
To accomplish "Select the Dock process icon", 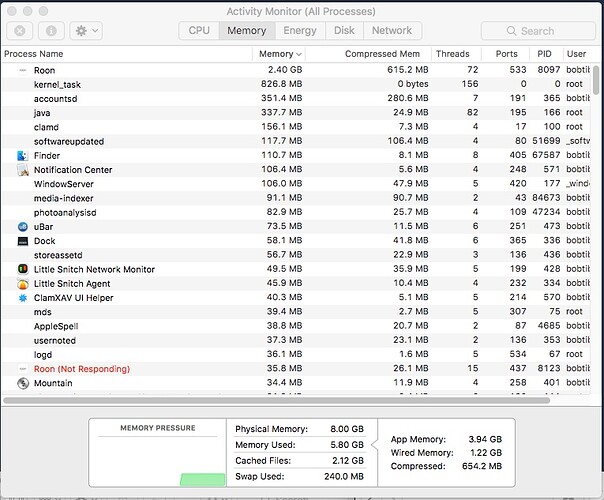I will (23, 241).
